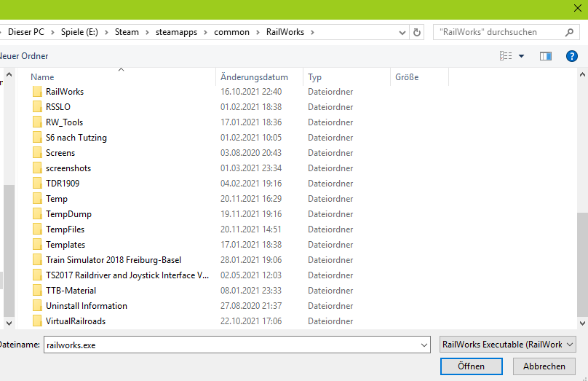588x381 pixels.
Task: Go to the Steam breadcrumb
Action: click(x=127, y=32)
